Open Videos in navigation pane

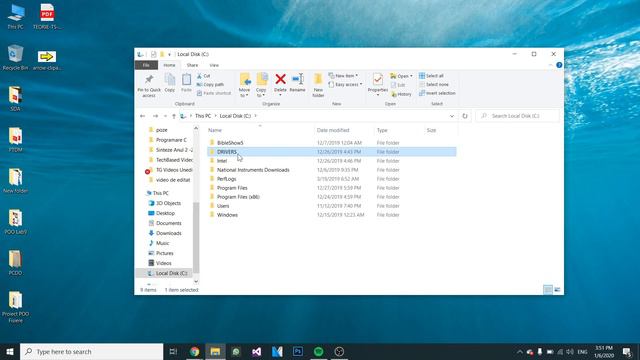click(163, 263)
